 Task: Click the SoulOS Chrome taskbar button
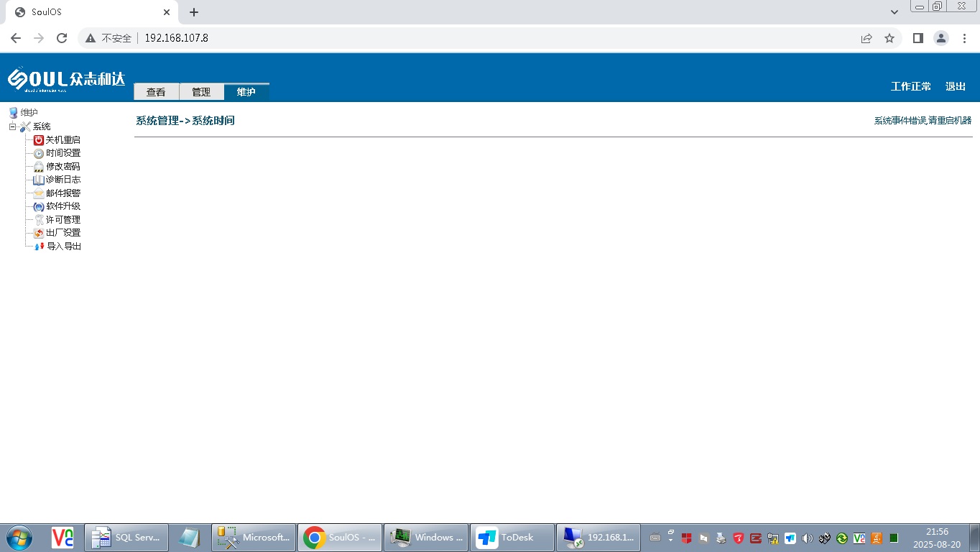(x=340, y=537)
